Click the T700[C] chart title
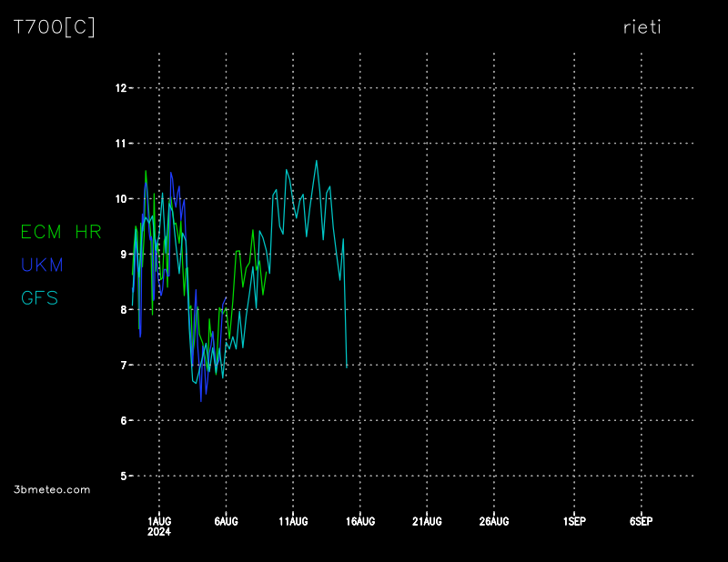The image size is (728, 562). tap(54, 27)
